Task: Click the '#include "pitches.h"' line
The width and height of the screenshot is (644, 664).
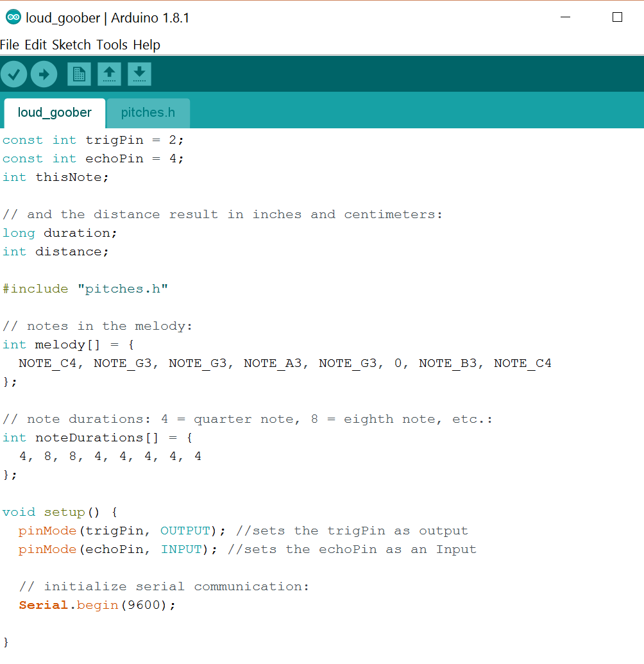Action: click(x=85, y=289)
